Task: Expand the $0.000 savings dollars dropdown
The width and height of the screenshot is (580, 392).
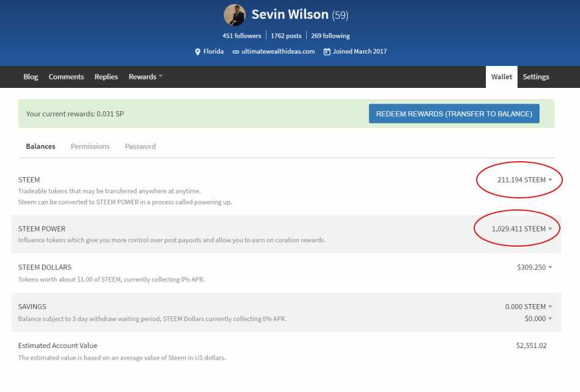Action: point(538,319)
